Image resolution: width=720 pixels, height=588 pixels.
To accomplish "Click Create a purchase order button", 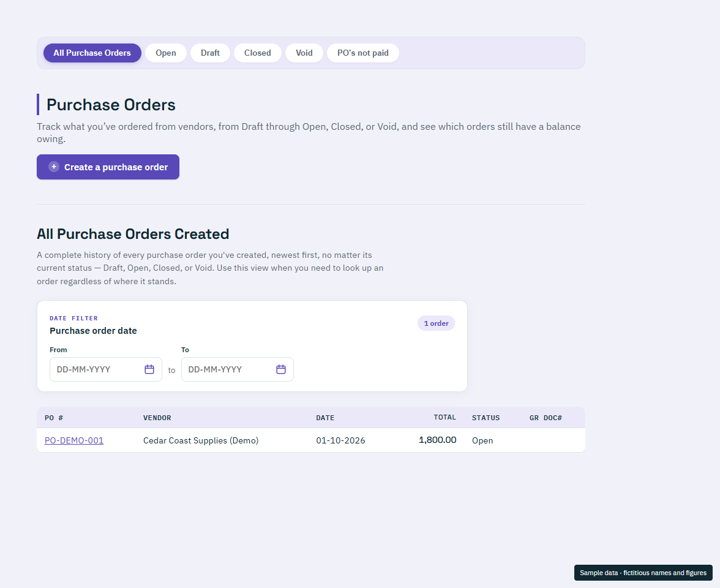I will [x=108, y=167].
